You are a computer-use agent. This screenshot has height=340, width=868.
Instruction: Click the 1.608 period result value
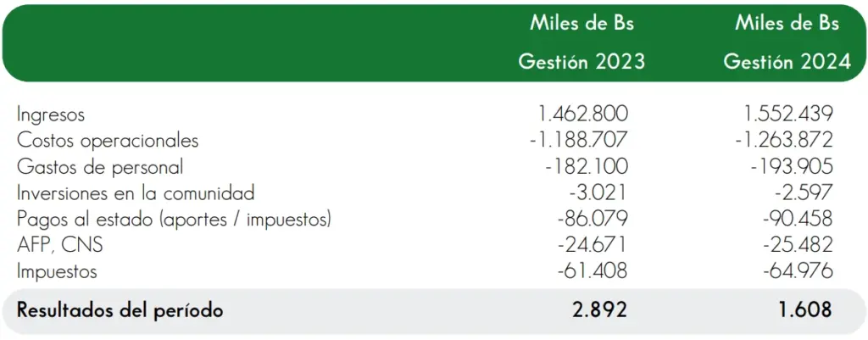click(806, 310)
